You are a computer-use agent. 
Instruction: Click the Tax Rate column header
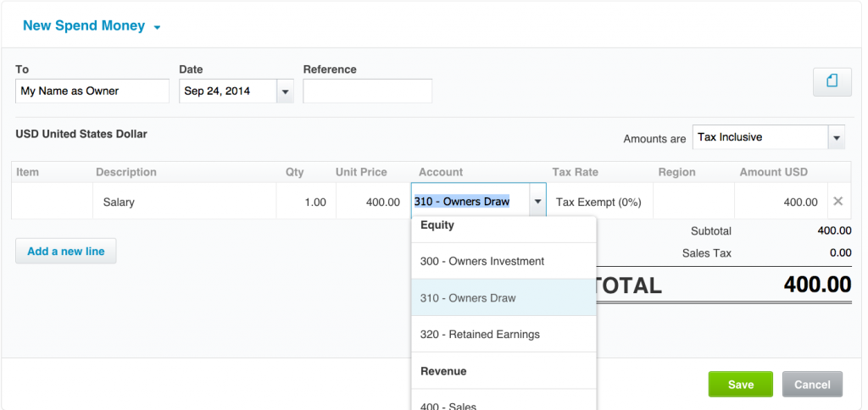(x=576, y=172)
